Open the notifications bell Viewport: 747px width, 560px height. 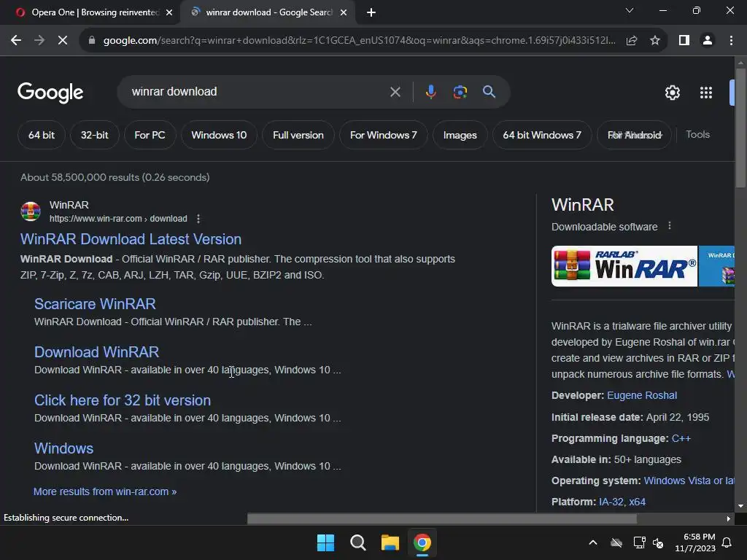click(727, 542)
